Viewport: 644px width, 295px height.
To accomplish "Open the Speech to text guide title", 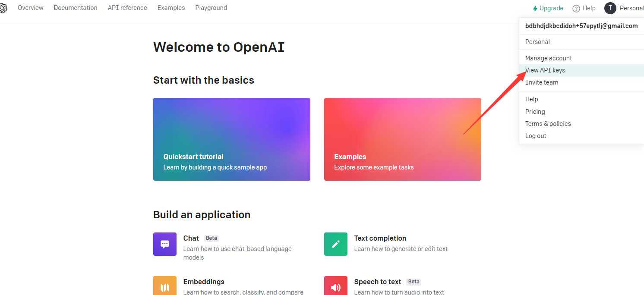I will point(378,282).
